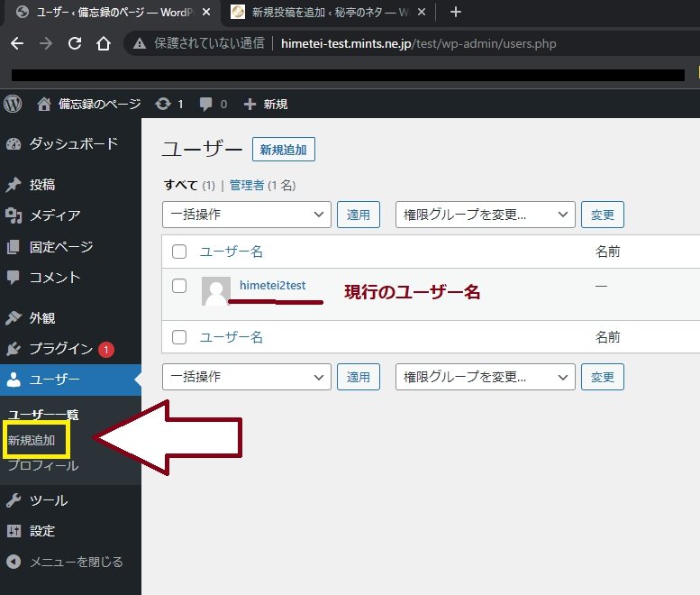Open the WordPress logo menu
Screen dimensions: 700x595
point(13,104)
